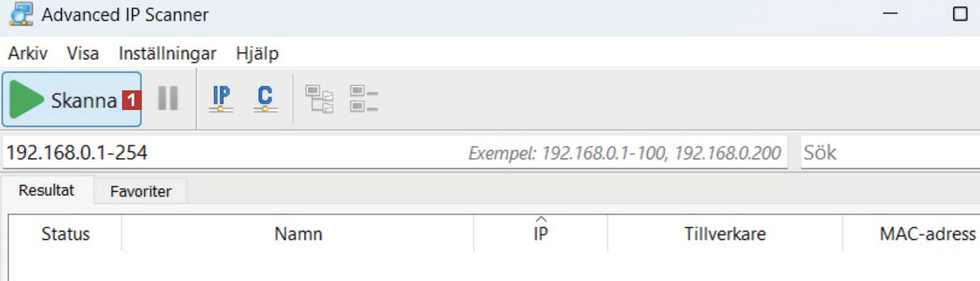Open the Visa menu
This screenshot has width=980, height=281.
83,53
